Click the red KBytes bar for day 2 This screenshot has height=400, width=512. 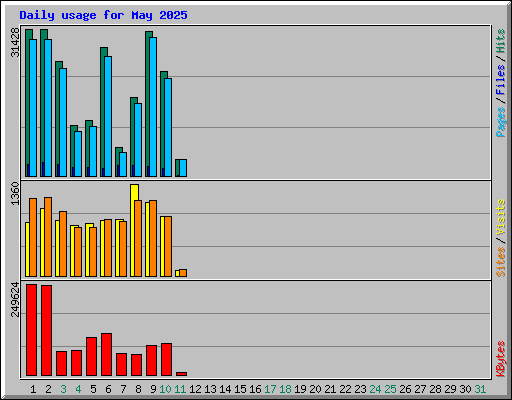(x=46, y=330)
